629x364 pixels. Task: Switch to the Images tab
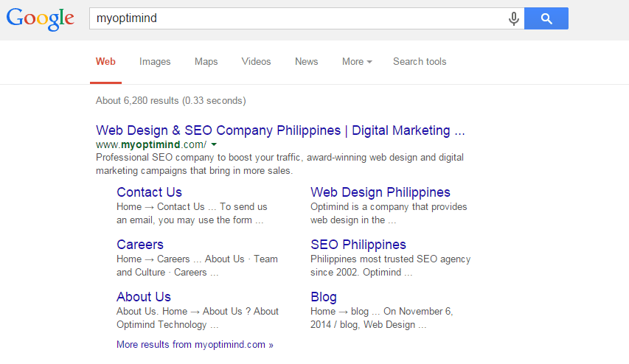point(155,61)
